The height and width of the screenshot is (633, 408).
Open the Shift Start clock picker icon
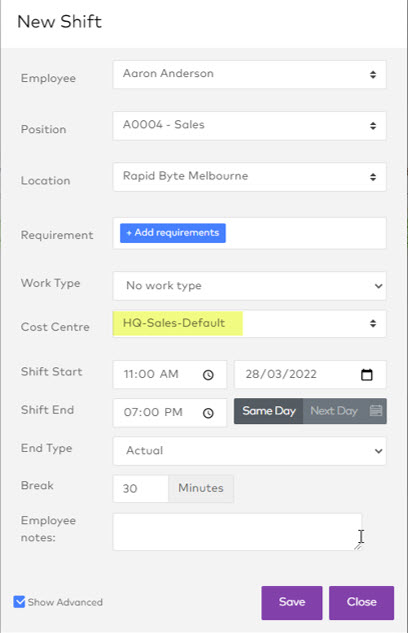[208, 375]
